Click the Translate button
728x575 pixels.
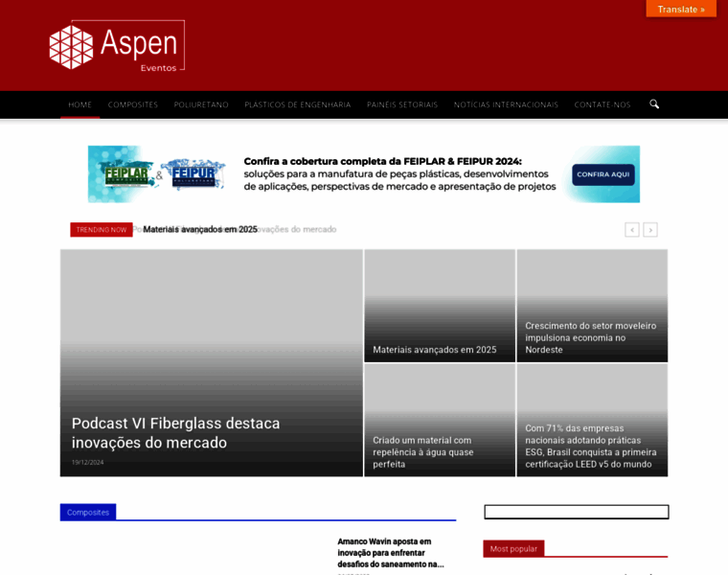(681, 9)
